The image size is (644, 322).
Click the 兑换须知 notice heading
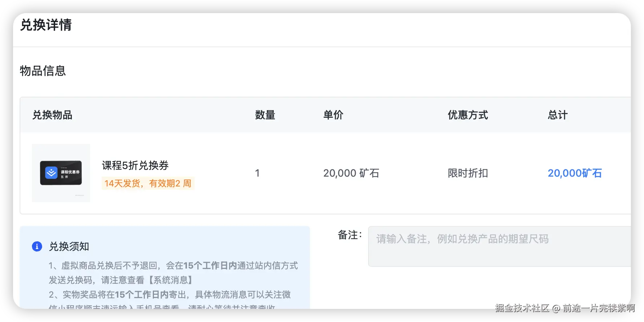(x=69, y=246)
